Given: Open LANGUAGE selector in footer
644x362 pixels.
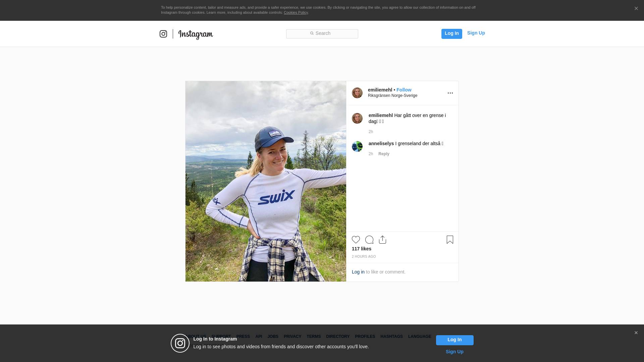Looking at the screenshot, I should click(420, 337).
